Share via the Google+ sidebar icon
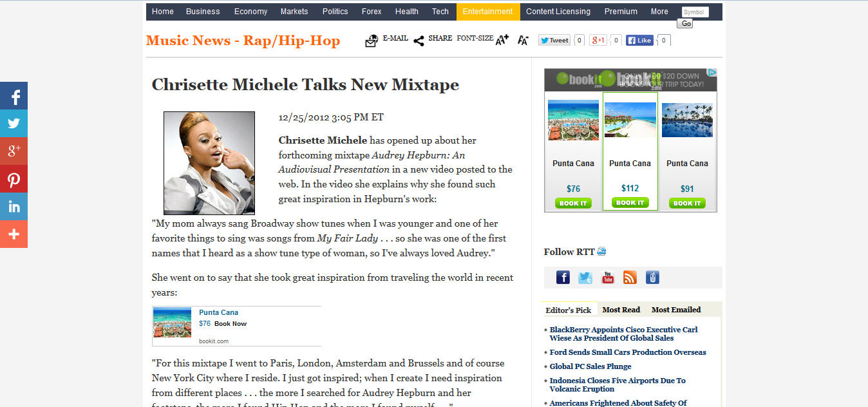This screenshot has height=407, width=868. (x=14, y=151)
